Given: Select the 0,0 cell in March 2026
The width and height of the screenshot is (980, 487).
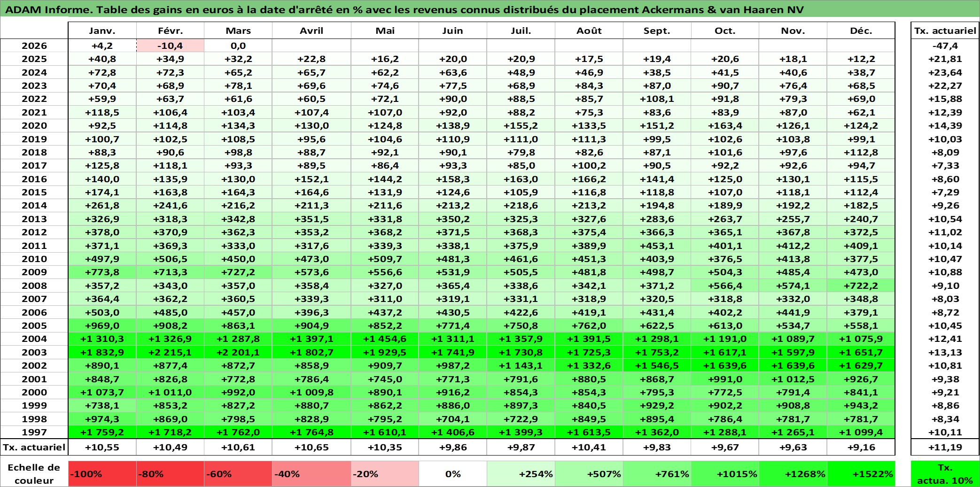Looking at the screenshot, I should (238, 46).
